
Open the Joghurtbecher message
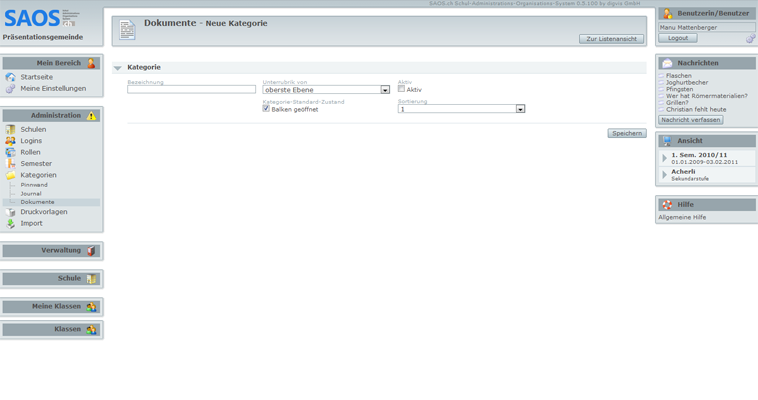coord(687,82)
